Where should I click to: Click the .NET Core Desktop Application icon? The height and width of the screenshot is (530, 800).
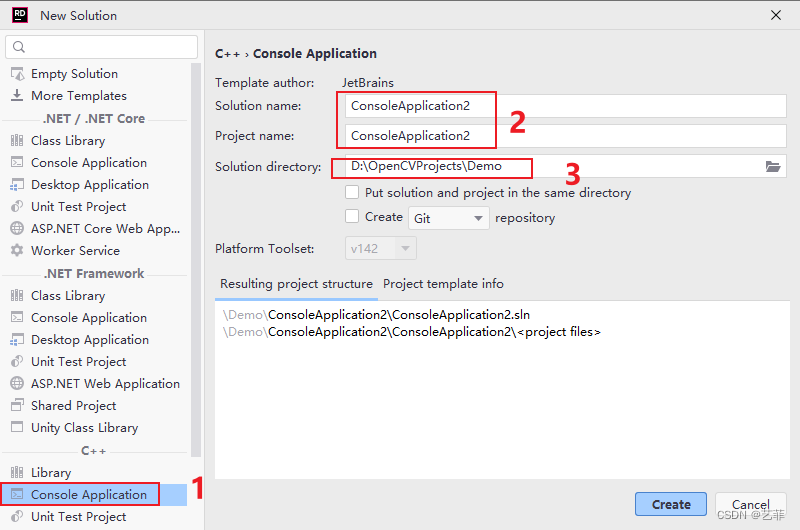(17, 185)
